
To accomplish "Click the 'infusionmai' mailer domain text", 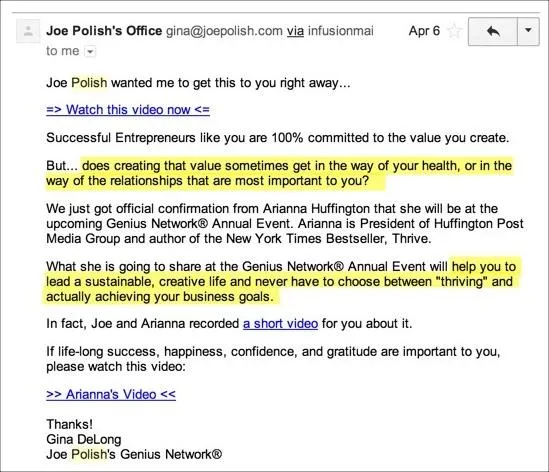I will click(x=341, y=31).
